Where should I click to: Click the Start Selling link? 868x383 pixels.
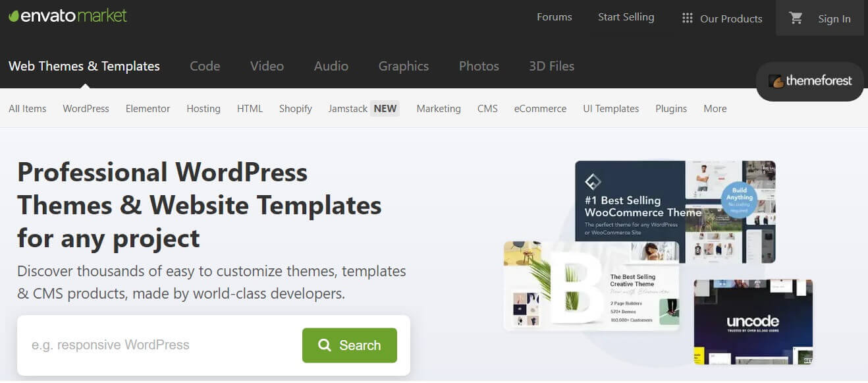click(x=626, y=17)
